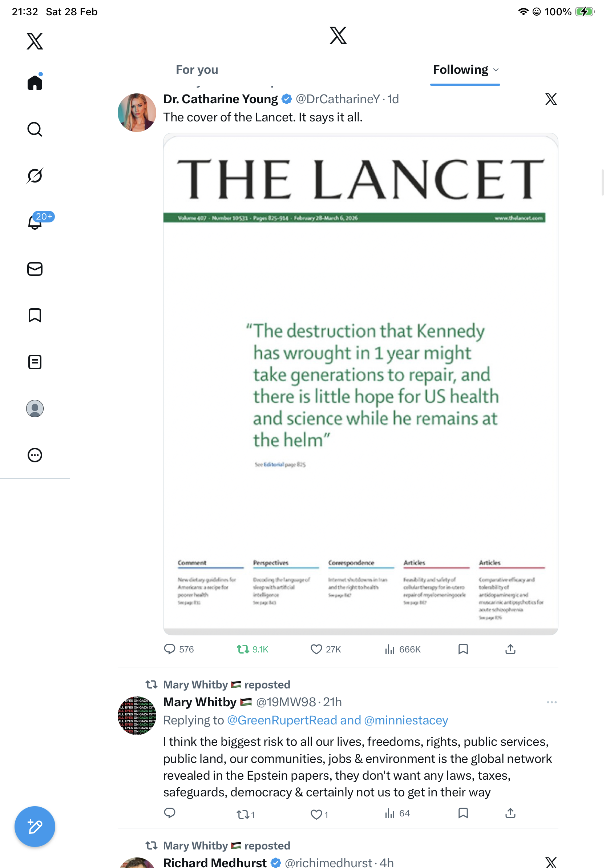Undo repost on the Lancet post
Viewport: 606px width, 868px height.
pos(243,649)
